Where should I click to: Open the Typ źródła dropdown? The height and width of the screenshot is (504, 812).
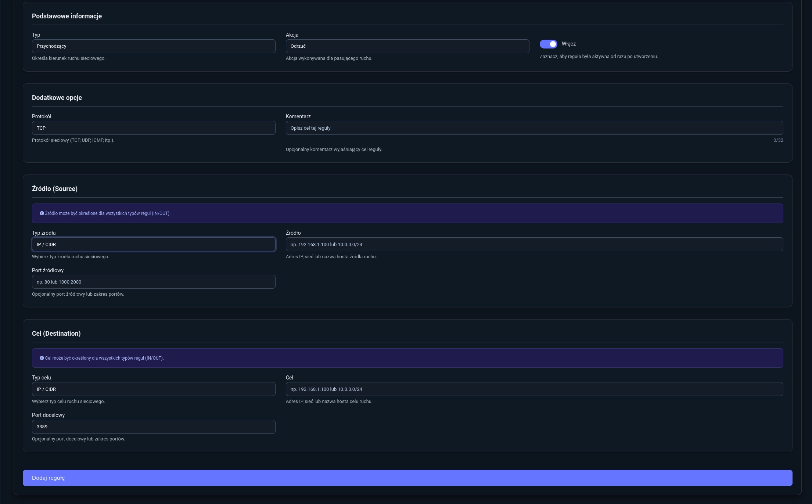point(154,245)
